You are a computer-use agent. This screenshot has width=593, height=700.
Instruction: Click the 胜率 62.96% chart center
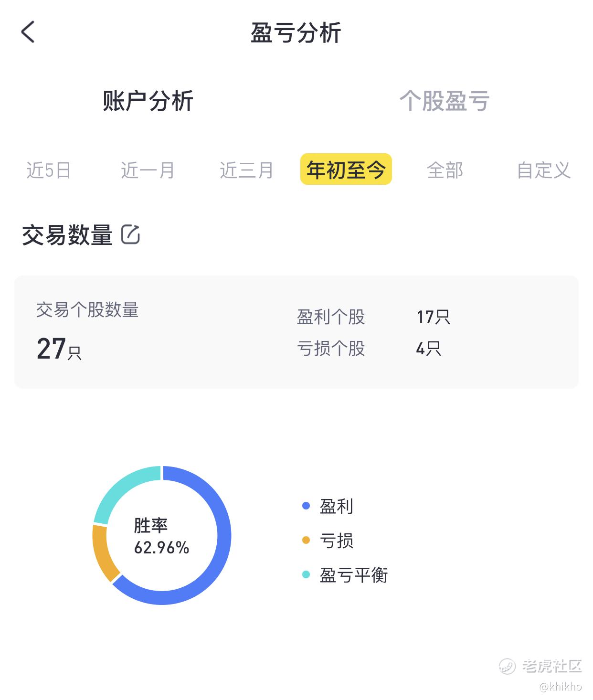click(161, 536)
